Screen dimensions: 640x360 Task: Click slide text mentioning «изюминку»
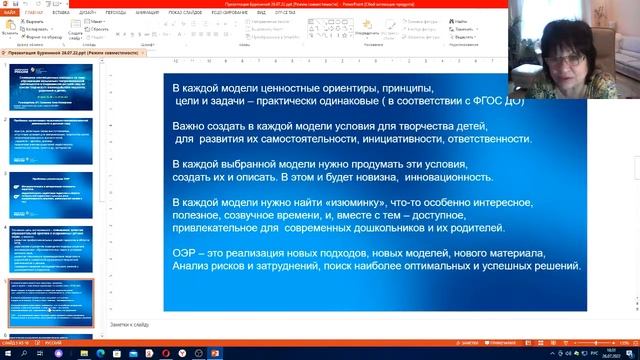[352, 215]
